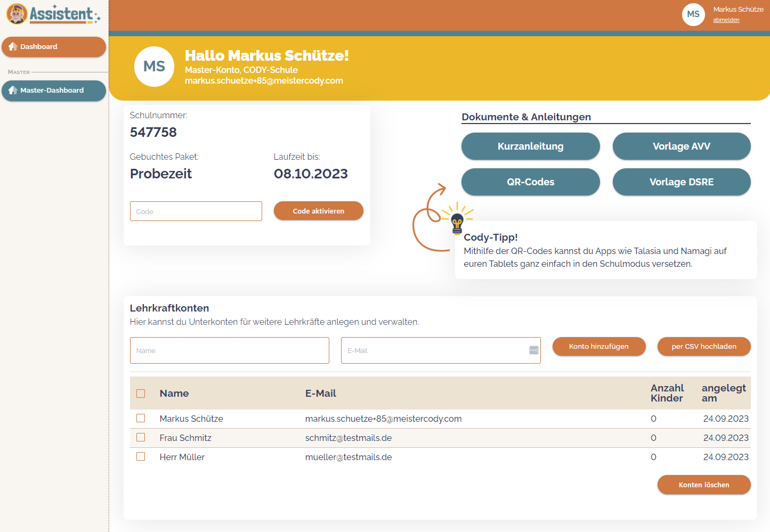
Task: Click the Anzahl Kinder column header
Action: pyautogui.click(x=667, y=393)
